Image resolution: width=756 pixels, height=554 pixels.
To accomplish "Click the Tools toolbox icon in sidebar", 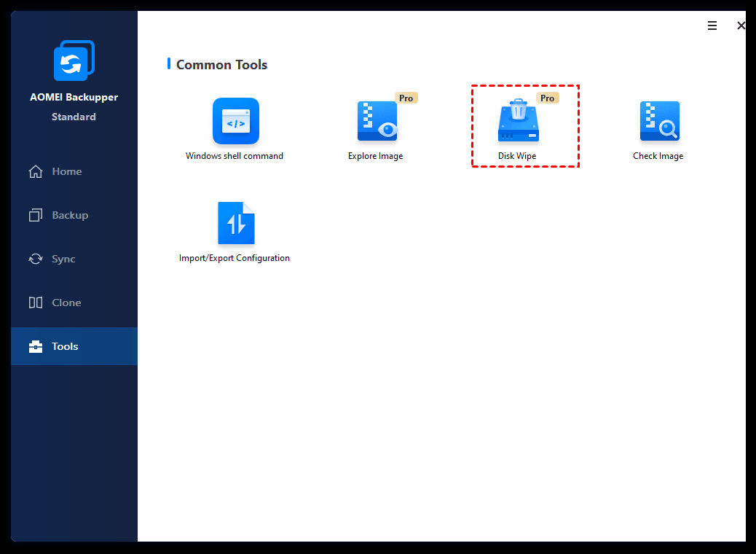I will 36,346.
